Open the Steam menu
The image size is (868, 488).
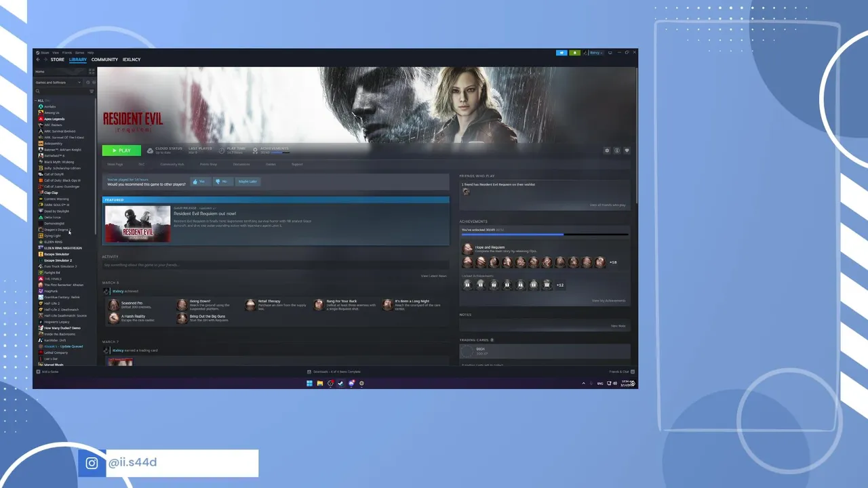point(43,53)
